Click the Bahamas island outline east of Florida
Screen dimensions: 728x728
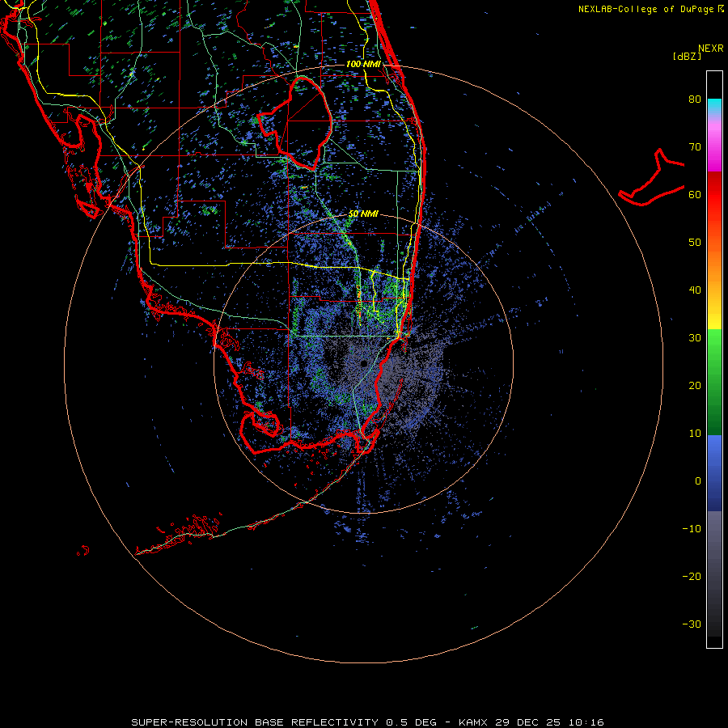[x=651, y=177]
